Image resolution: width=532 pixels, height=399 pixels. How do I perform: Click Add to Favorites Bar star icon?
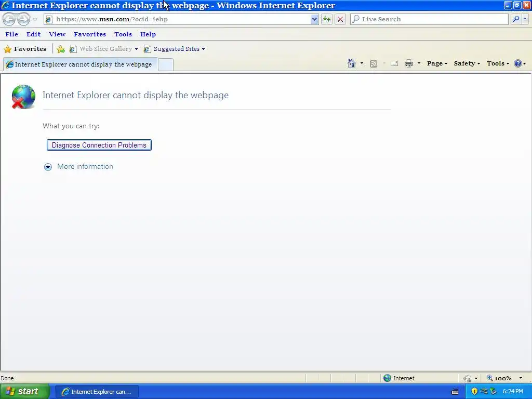click(x=61, y=49)
